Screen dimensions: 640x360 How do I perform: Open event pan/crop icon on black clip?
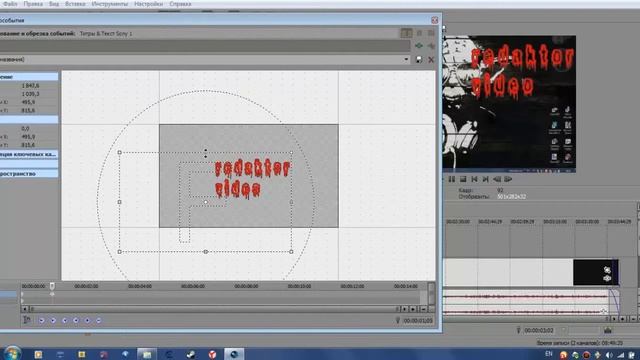coord(607,270)
